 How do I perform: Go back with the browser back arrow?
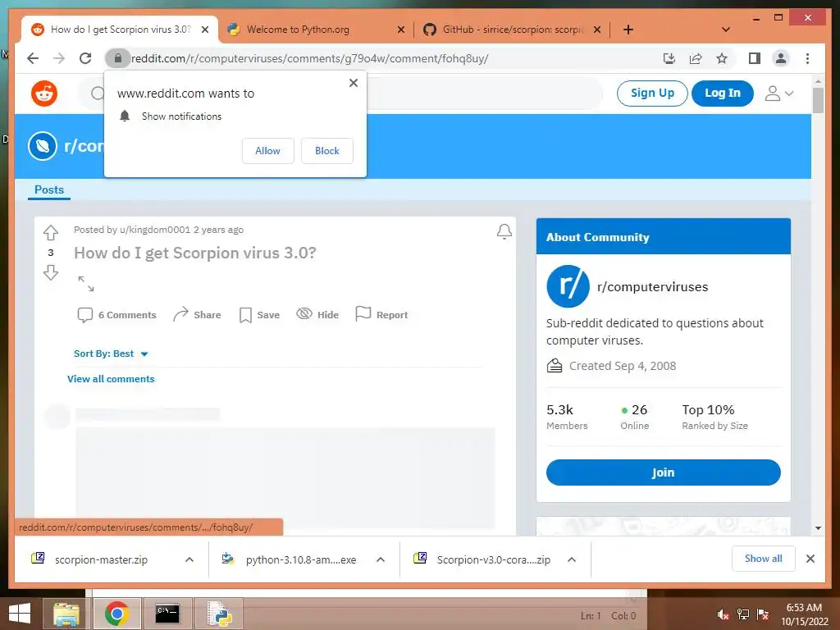(33, 58)
